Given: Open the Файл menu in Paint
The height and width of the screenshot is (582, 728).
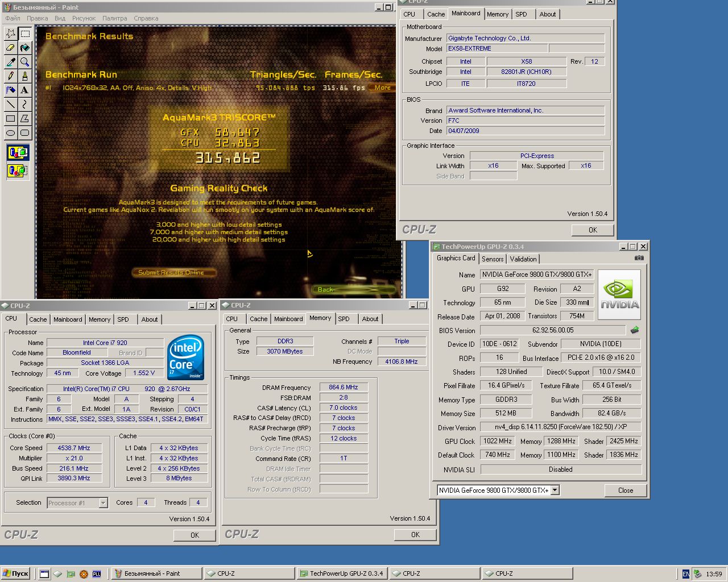Looking at the screenshot, I should coord(13,18).
